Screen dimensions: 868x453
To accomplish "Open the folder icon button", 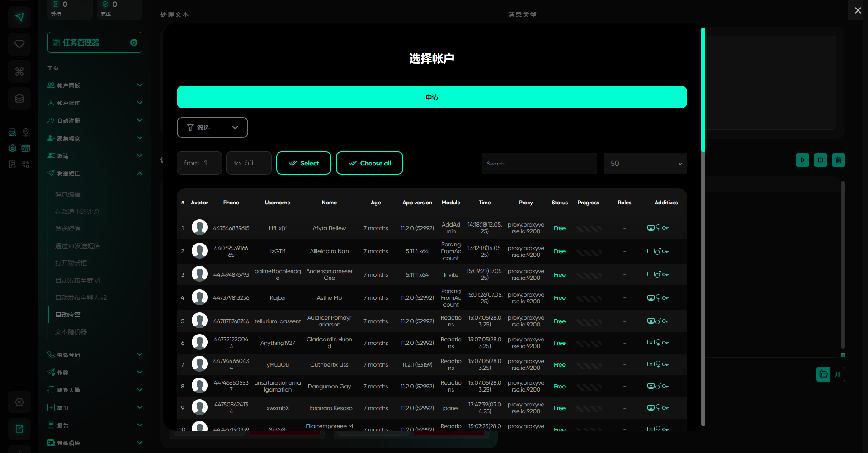I will [x=824, y=374].
